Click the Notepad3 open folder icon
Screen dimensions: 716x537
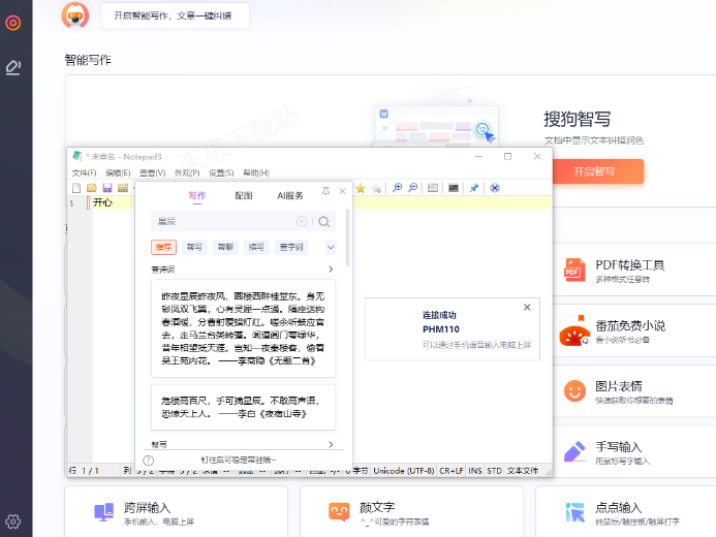pyautogui.click(x=92, y=188)
